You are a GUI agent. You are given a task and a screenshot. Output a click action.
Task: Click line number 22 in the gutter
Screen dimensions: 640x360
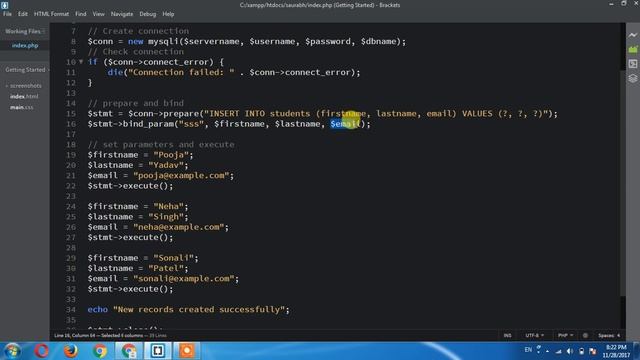point(71,186)
